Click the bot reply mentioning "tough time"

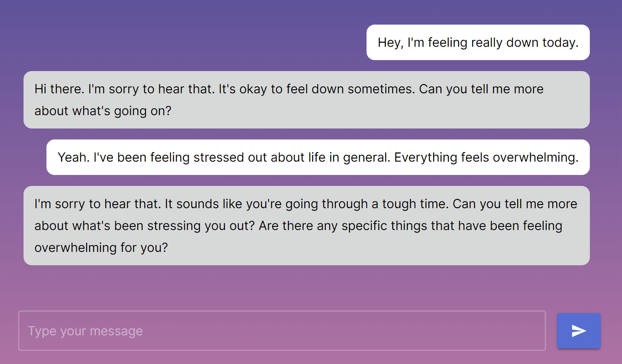(306, 225)
